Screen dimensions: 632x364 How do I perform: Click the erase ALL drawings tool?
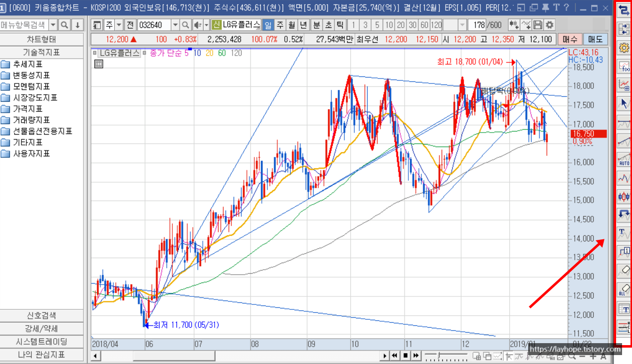coord(624,290)
